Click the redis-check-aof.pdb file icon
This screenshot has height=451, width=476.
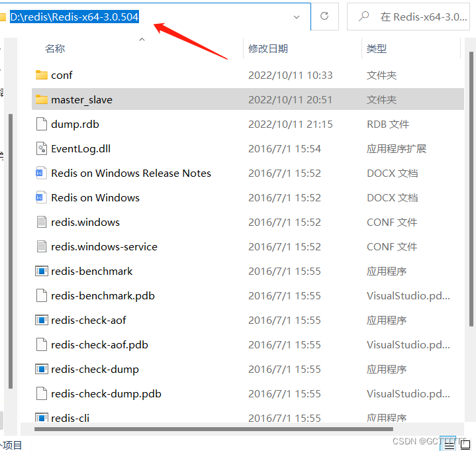(41, 344)
